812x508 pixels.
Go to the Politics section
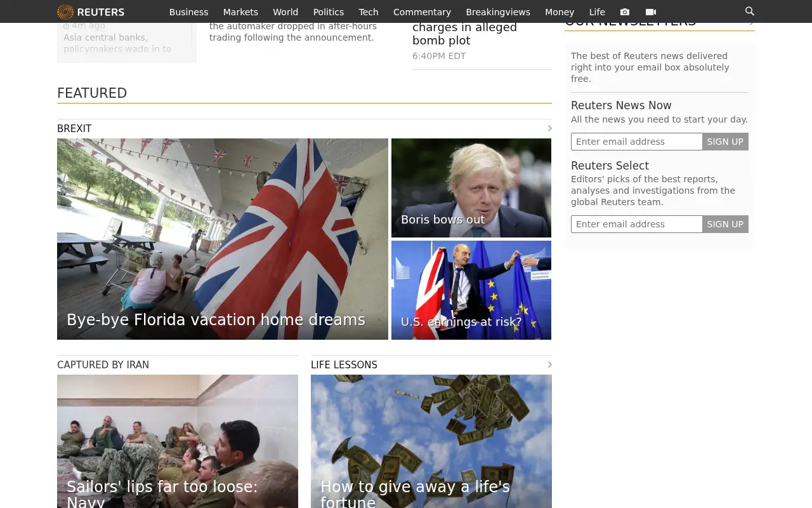329,12
